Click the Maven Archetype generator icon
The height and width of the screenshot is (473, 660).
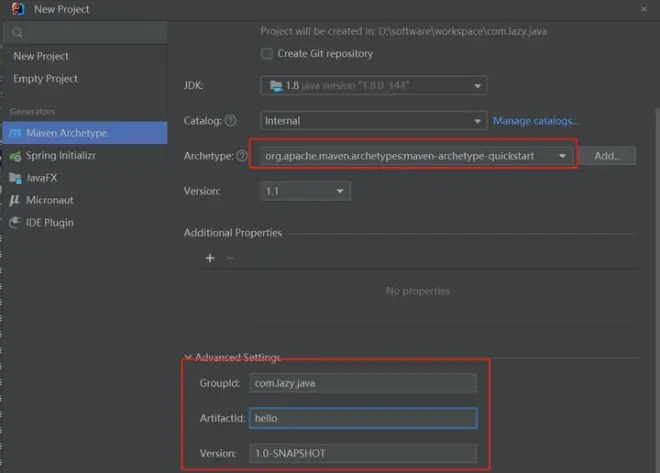pos(16,133)
